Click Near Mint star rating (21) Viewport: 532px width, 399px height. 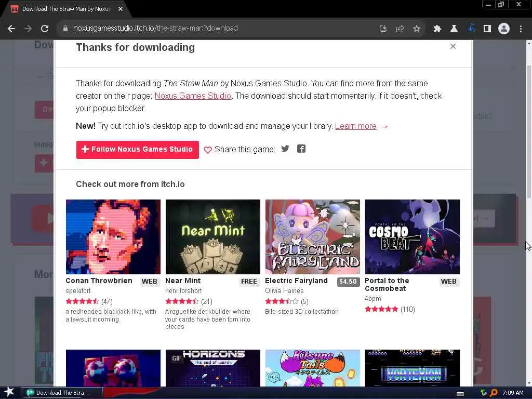pos(189,302)
